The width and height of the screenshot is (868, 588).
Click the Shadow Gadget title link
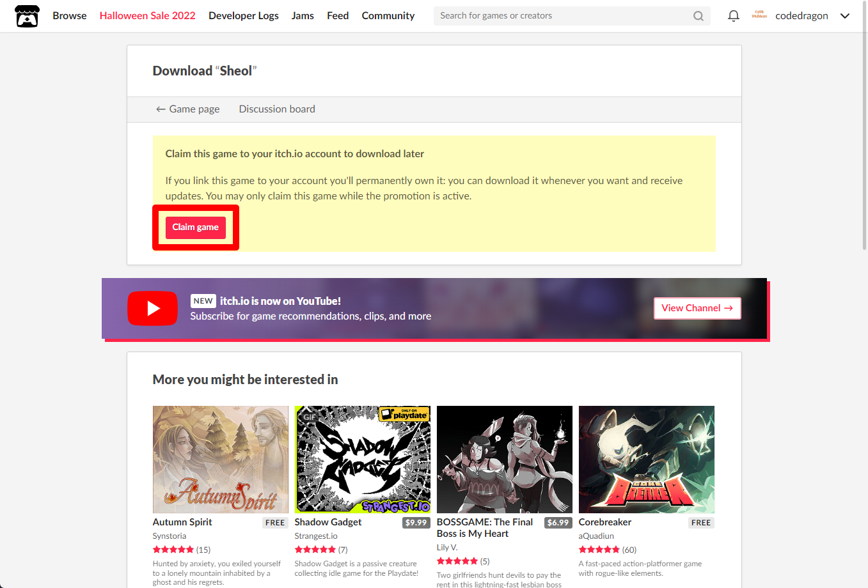328,522
